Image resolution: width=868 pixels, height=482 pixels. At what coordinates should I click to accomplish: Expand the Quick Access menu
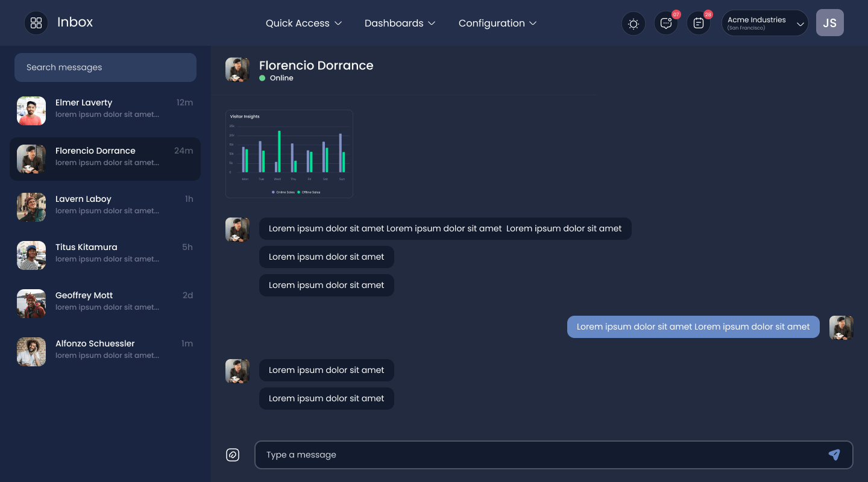[x=304, y=23]
